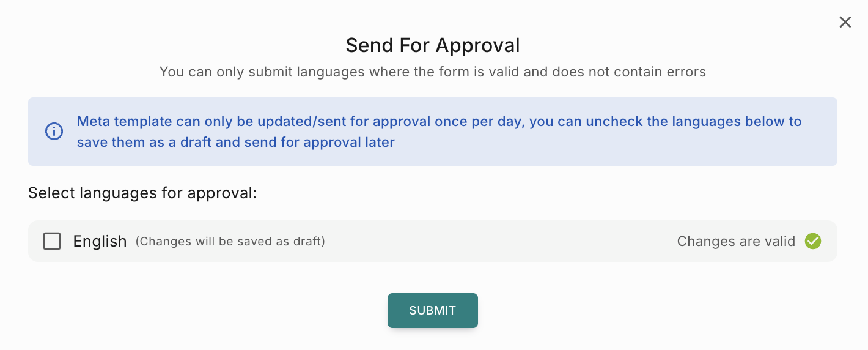
Task: Click the word "valid" beside the green checkmark
Action: 779,241
